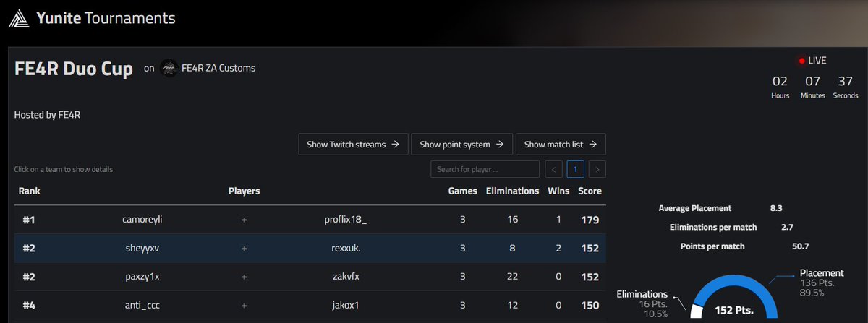Select the Games column header
Image resolution: width=868 pixels, height=323 pixels.
[463, 191]
